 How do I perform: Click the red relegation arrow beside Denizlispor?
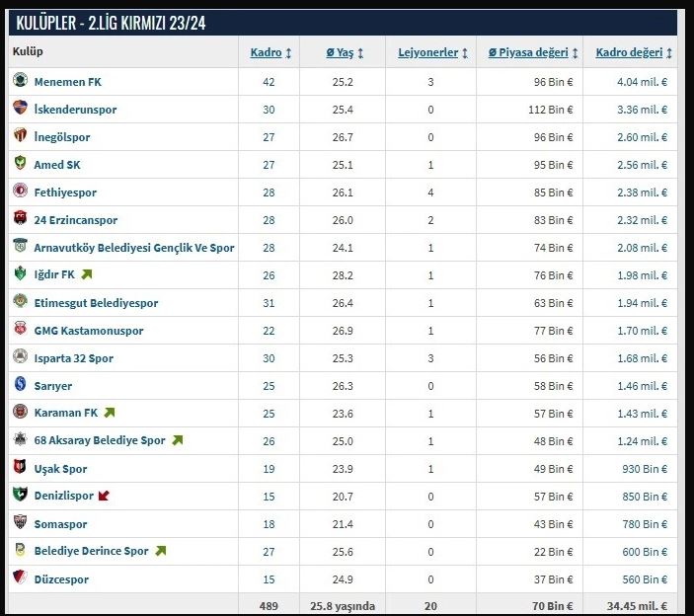[x=104, y=496]
